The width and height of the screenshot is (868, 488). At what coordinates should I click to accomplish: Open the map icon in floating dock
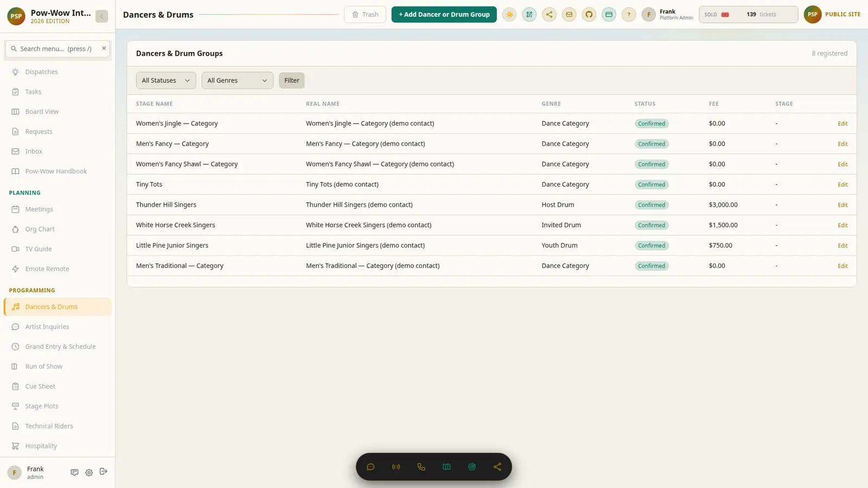point(446,467)
